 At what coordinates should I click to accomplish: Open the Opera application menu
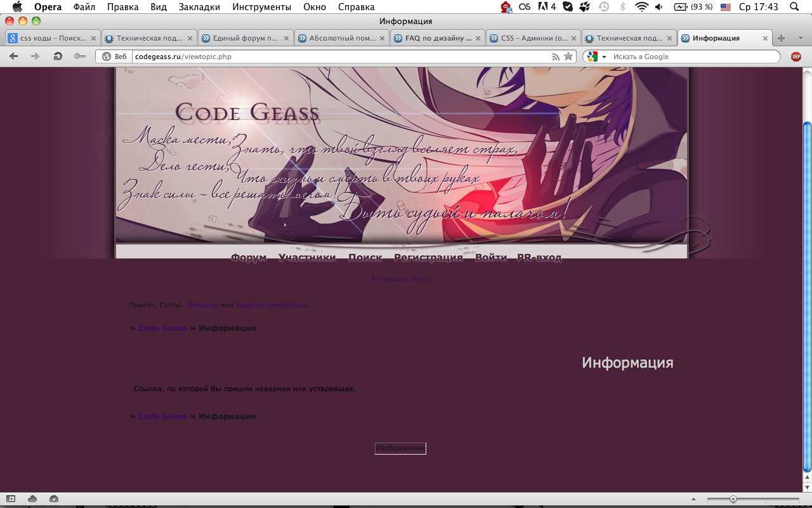48,7
